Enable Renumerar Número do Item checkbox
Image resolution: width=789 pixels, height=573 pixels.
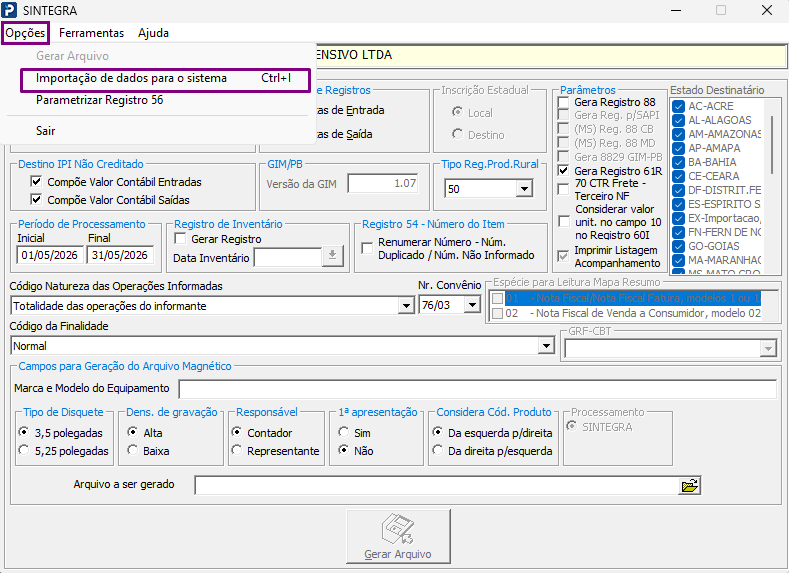point(367,248)
